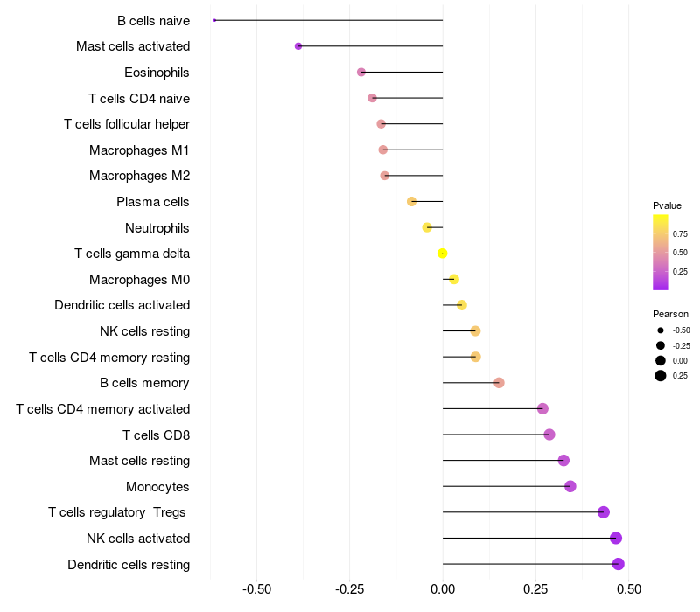Select the Macrophages M1 label
The image size is (700, 612).
(139, 150)
